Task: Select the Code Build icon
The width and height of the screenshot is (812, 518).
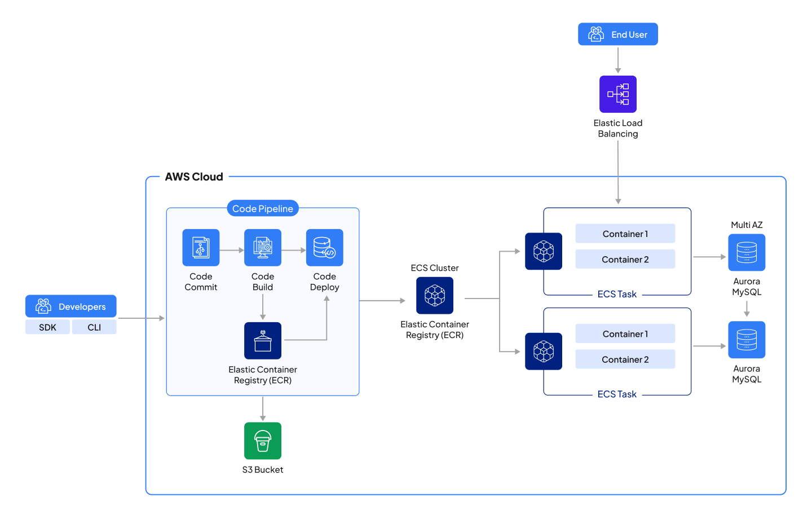Action: point(263,247)
